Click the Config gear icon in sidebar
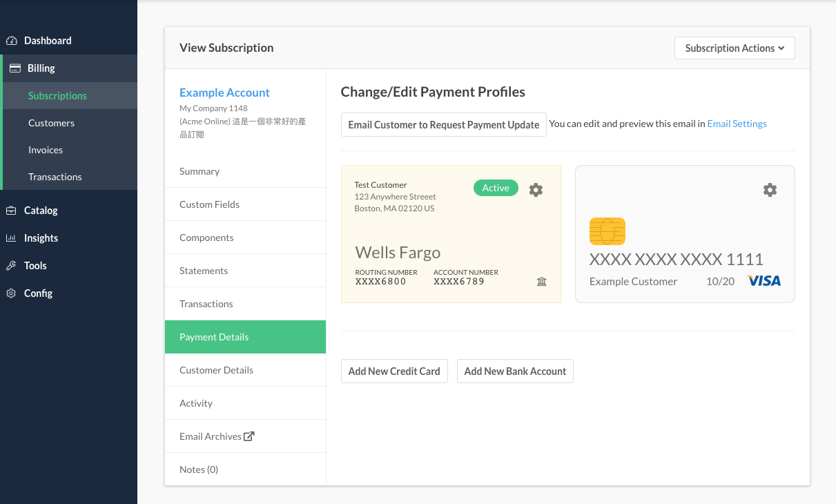The width and height of the screenshot is (836, 504). [x=12, y=293]
